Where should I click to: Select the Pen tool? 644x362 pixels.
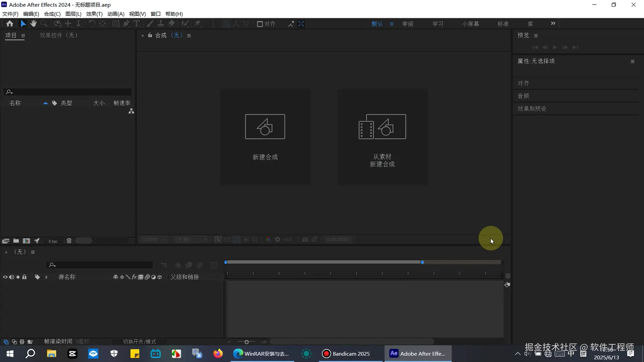(x=126, y=24)
